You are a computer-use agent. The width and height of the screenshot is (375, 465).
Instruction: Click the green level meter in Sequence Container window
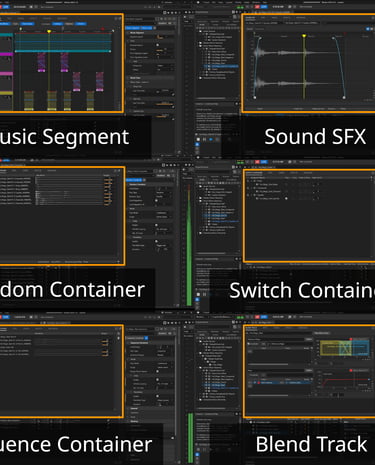(190, 438)
